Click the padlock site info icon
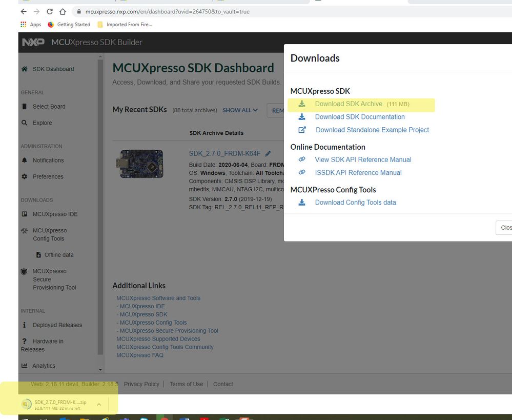Viewport: 512px width, 420px height. click(x=79, y=11)
